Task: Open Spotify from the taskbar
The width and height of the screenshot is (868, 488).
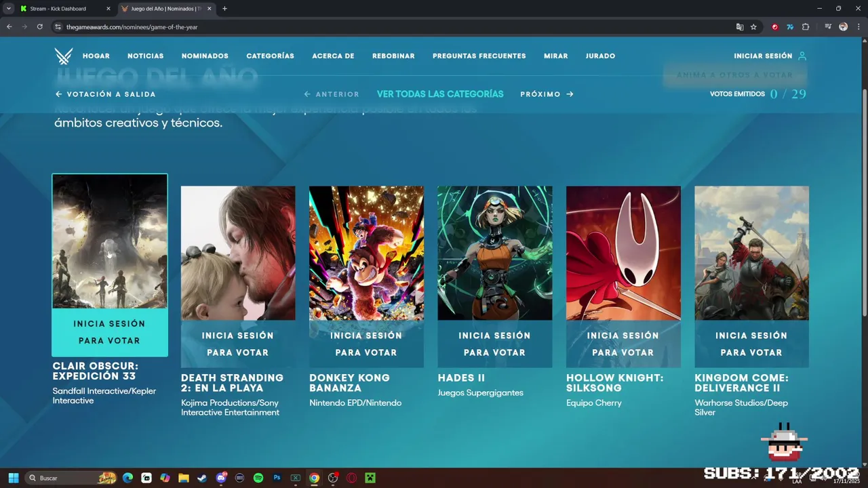Action: click(x=258, y=478)
